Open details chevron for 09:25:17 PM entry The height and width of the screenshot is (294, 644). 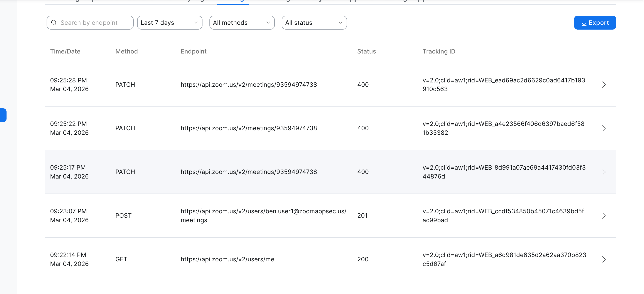pyautogui.click(x=604, y=172)
